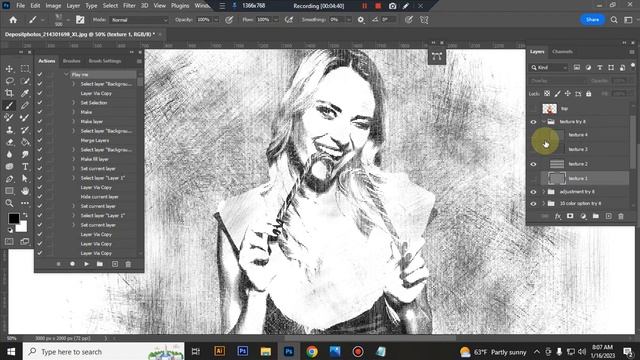Open brush settings gear in options bar
The image size is (640, 360).
click(x=361, y=20)
